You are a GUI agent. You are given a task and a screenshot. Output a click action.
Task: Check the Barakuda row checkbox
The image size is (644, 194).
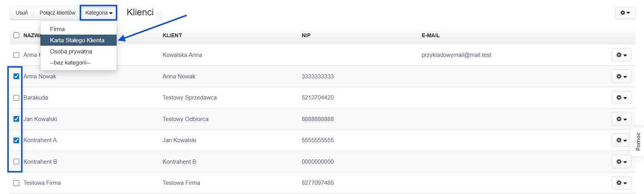coord(16,98)
